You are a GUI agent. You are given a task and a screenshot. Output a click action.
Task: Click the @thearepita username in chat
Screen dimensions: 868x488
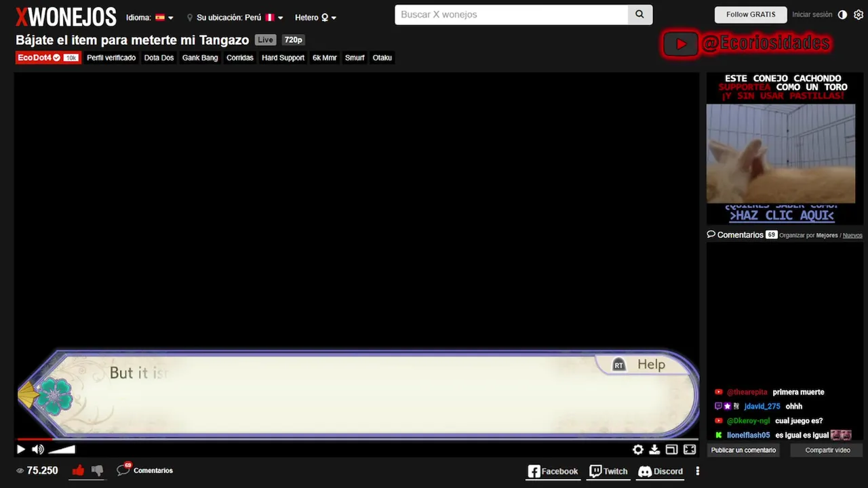tap(747, 392)
